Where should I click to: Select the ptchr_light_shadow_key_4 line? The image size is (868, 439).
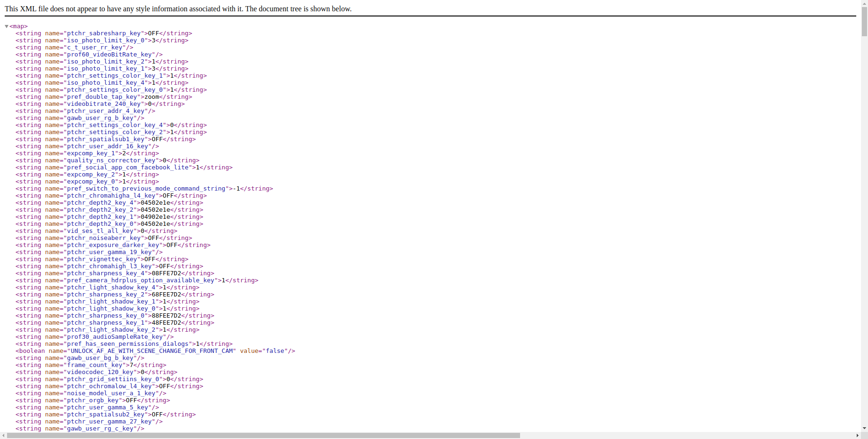coord(107,287)
